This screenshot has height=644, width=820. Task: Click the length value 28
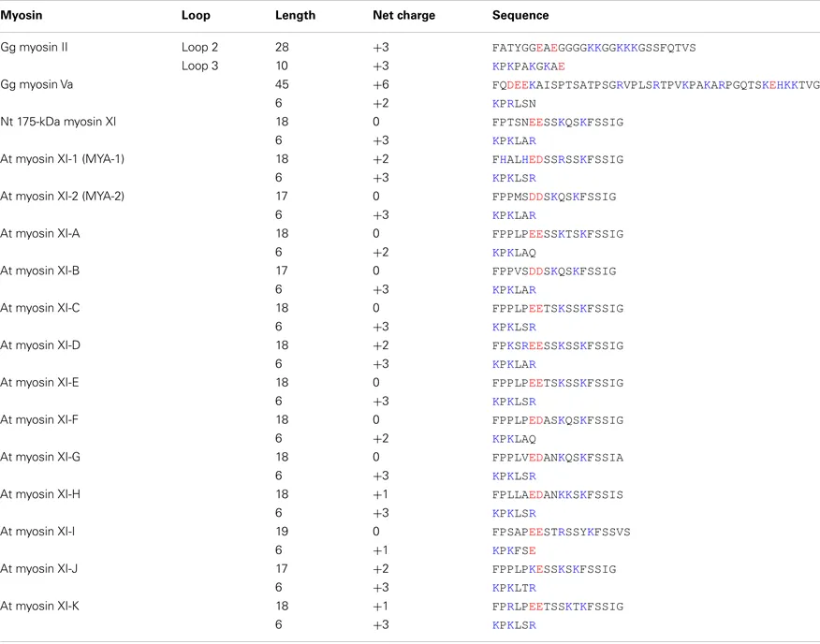[x=282, y=47]
